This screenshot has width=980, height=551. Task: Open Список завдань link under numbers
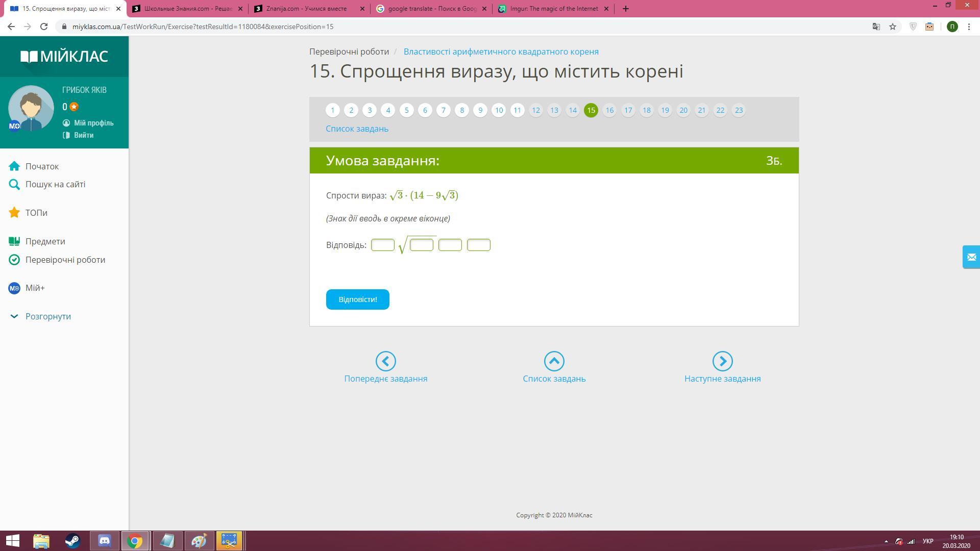(357, 129)
